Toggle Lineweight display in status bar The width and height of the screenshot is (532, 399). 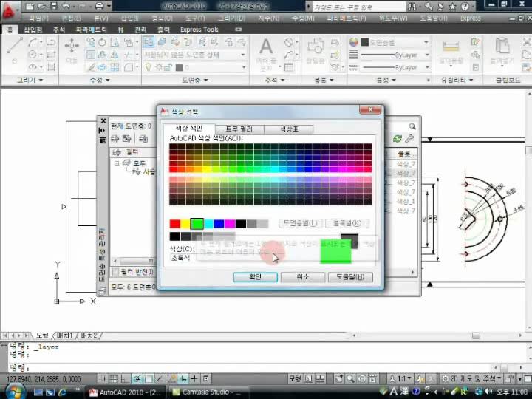coord(194,378)
